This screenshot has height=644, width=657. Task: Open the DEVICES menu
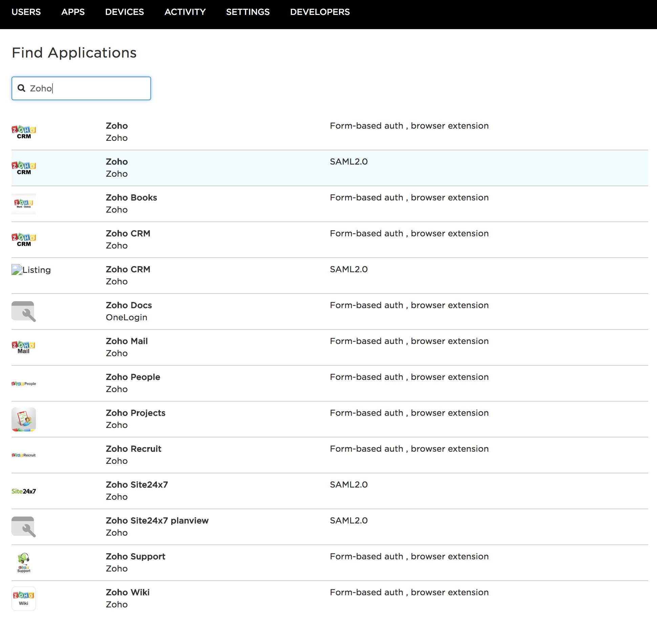point(124,12)
